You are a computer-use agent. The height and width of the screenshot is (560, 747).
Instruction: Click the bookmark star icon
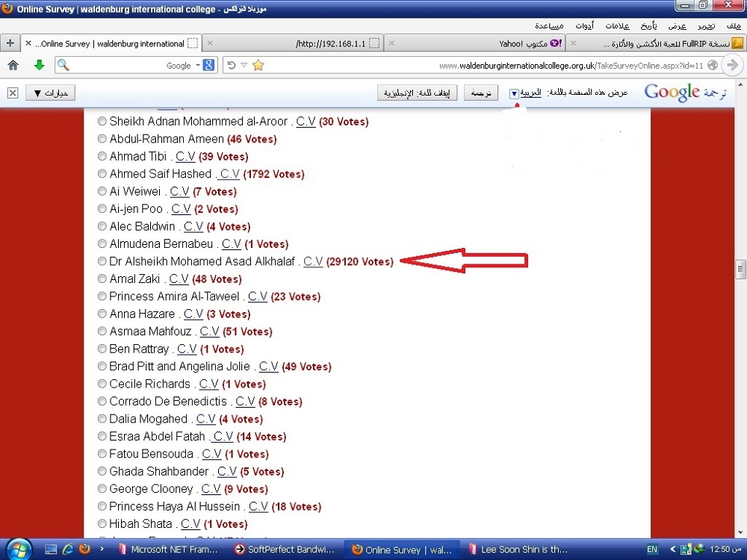point(258,65)
